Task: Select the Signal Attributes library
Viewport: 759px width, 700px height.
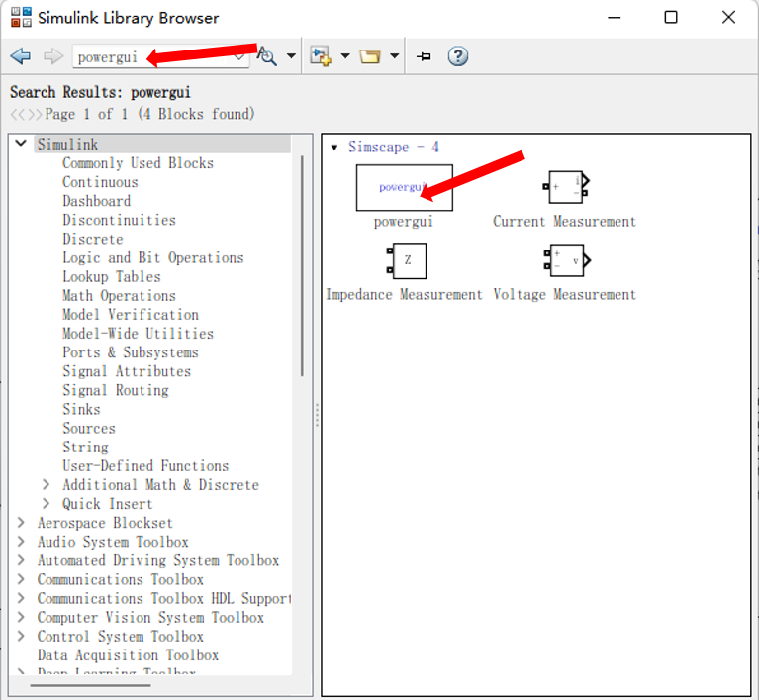Action: pyautogui.click(x=127, y=371)
